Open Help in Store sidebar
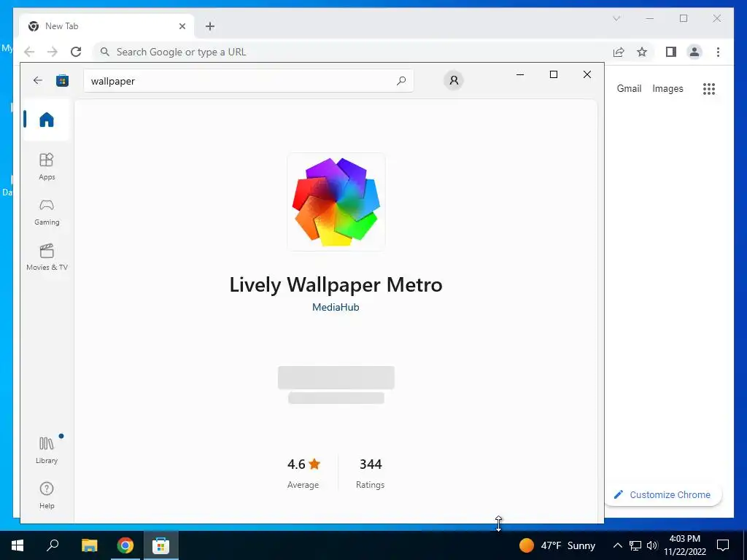The width and height of the screenshot is (747, 560). pos(47,496)
